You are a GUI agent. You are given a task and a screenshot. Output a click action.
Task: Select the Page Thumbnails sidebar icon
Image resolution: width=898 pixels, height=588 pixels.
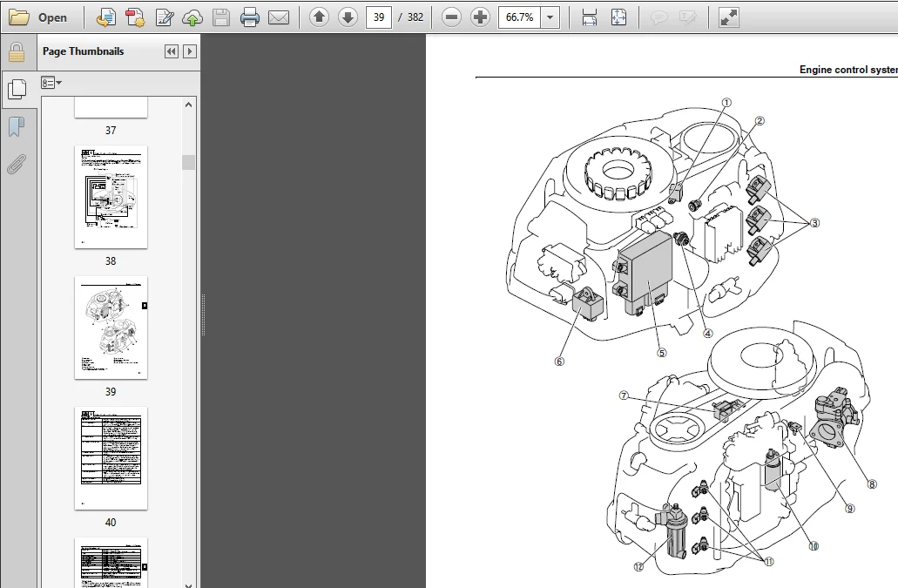[x=17, y=89]
